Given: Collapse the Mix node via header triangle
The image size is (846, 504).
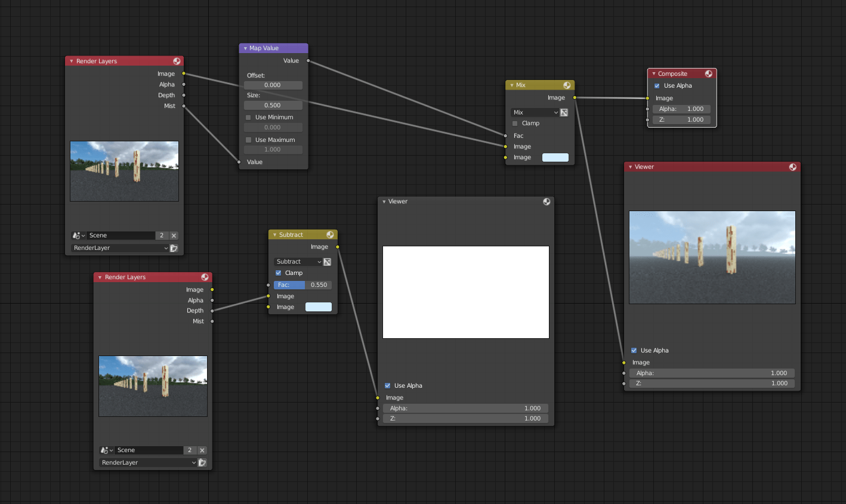Looking at the screenshot, I should 512,85.
